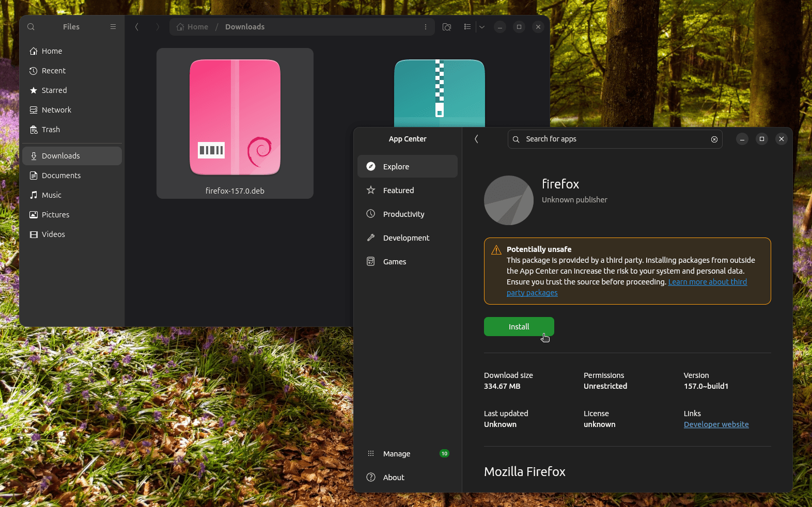812x507 pixels.
Task: Click the download size 334.67 MB
Action: coord(502,386)
